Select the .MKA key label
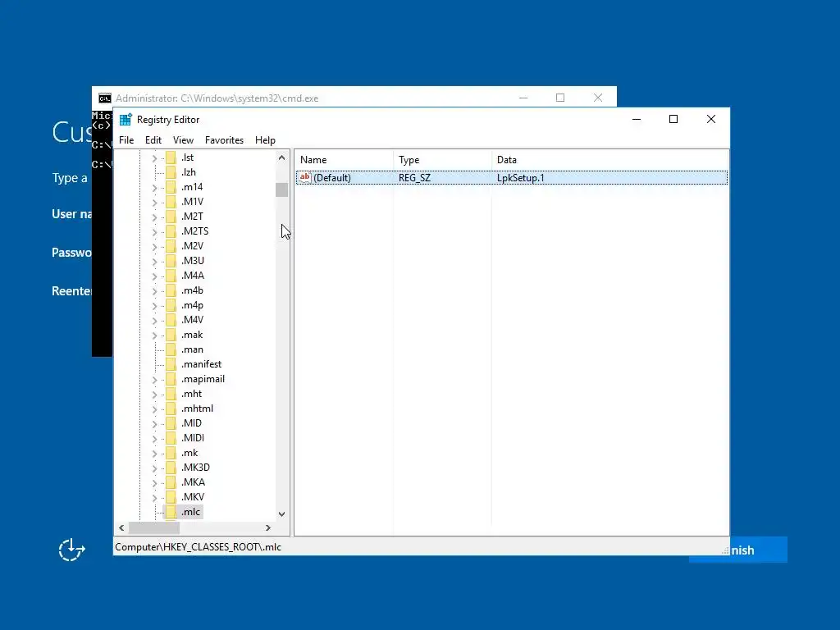 click(x=193, y=482)
